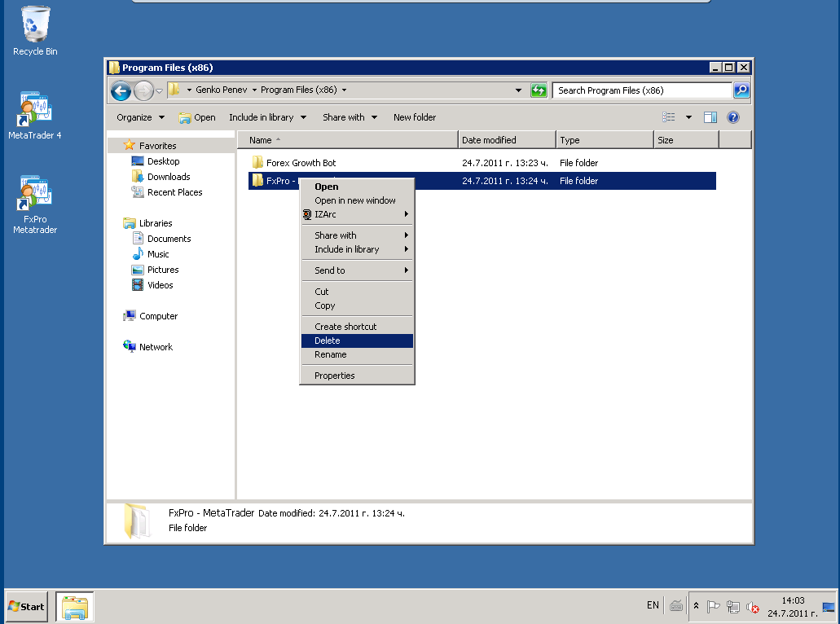Click the EN language indicator
The image size is (840, 624).
pos(653,605)
